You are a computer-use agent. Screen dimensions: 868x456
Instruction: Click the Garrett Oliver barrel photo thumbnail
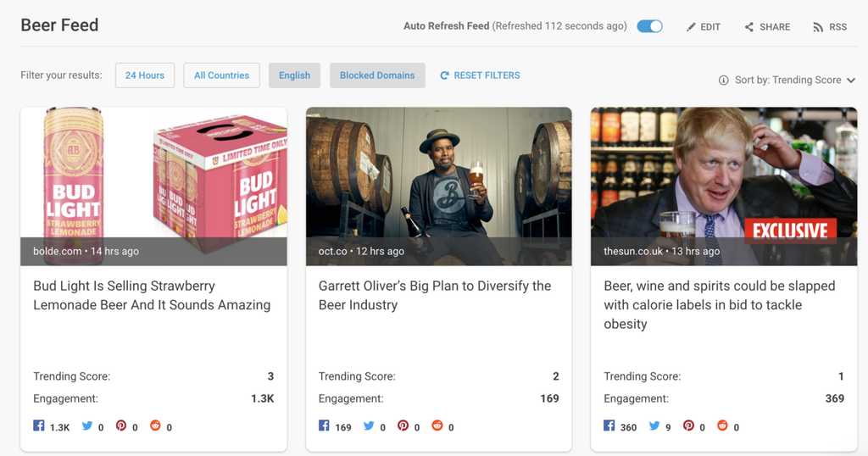(x=438, y=174)
